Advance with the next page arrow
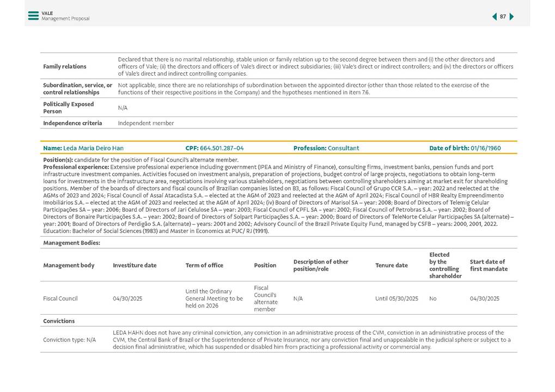 pyautogui.click(x=512, y=17)
